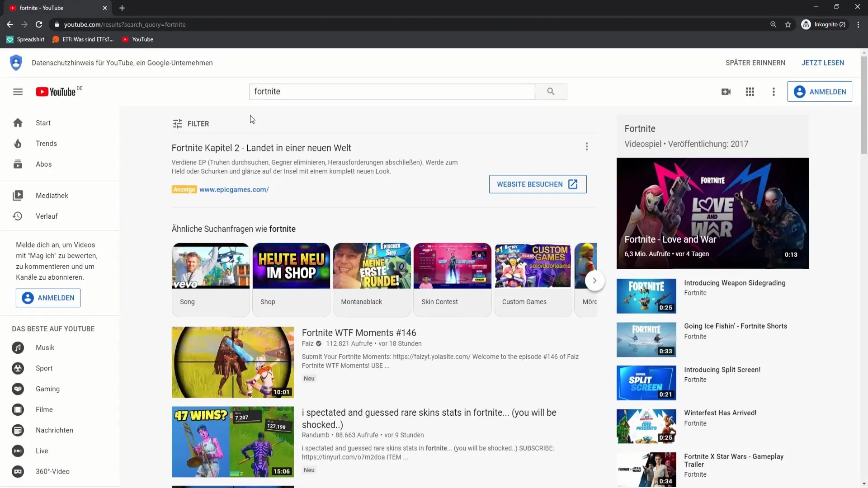Open the hamburger guide menu
The height and width of the screenshot is (488, 868).
coord(18,92)
